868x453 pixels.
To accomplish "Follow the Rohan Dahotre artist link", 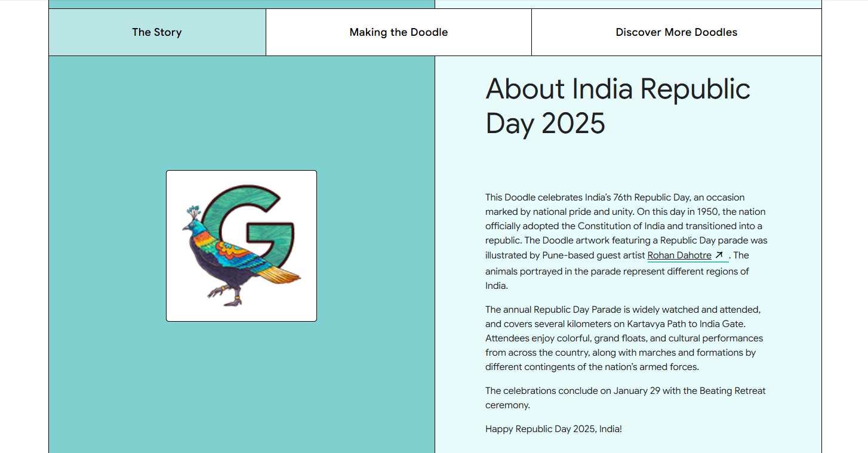I will point(679,255).
